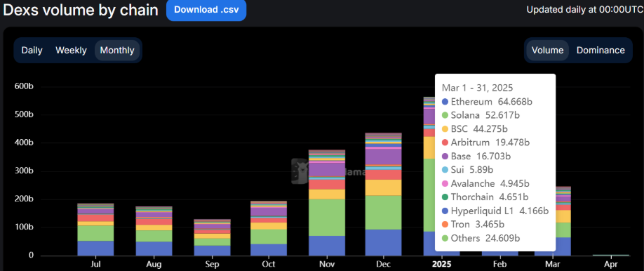
Task: Click the Thorchain 4.651b tooltip row
Action: (x=485, y=197)
